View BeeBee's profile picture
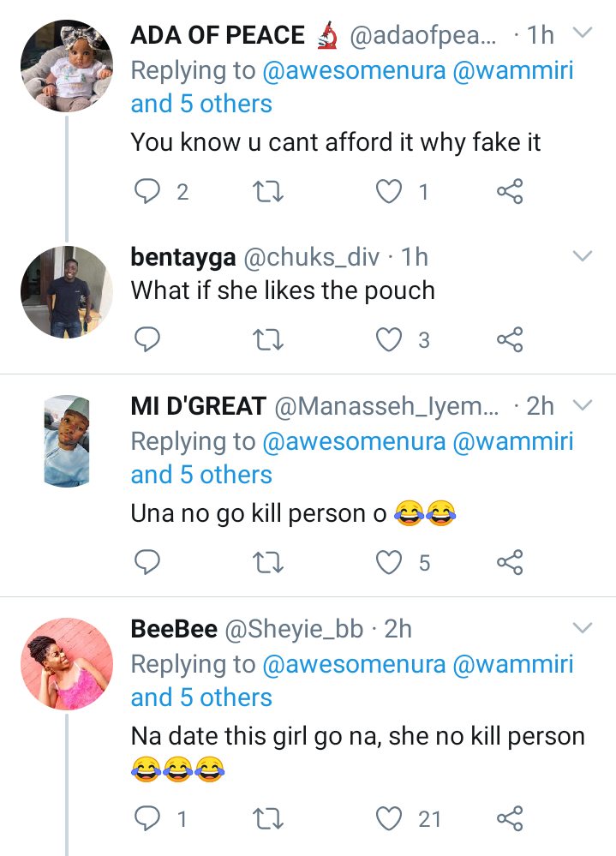This screenshot has width=616, height=856. [67, 663]
